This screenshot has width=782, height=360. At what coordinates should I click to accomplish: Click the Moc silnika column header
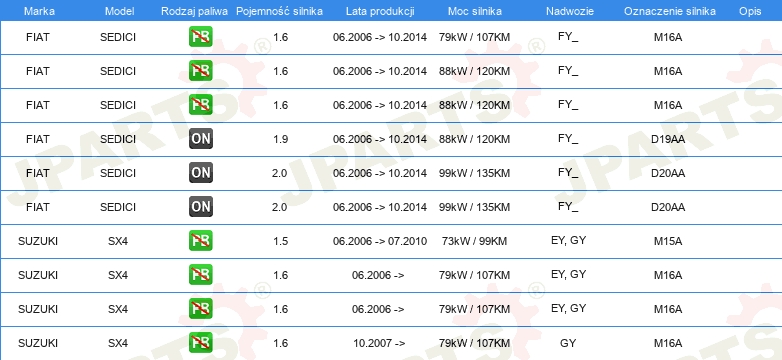(475, 11)
